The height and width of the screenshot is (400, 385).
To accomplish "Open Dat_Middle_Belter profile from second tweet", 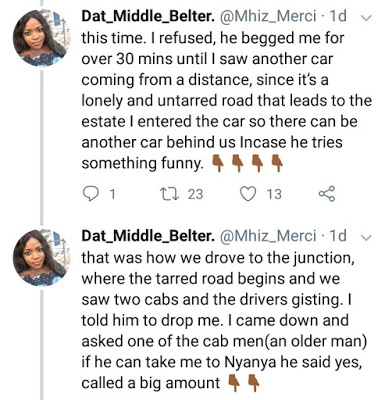I will pos(148,236).
